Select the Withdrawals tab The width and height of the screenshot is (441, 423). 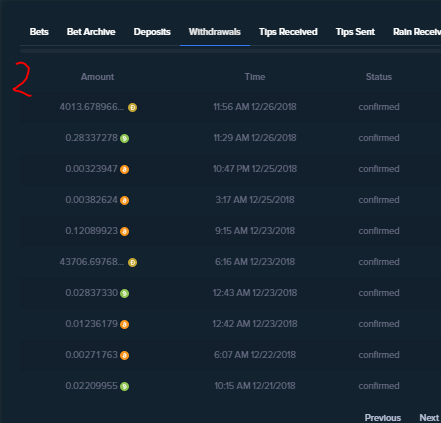(x=215, y=32)
